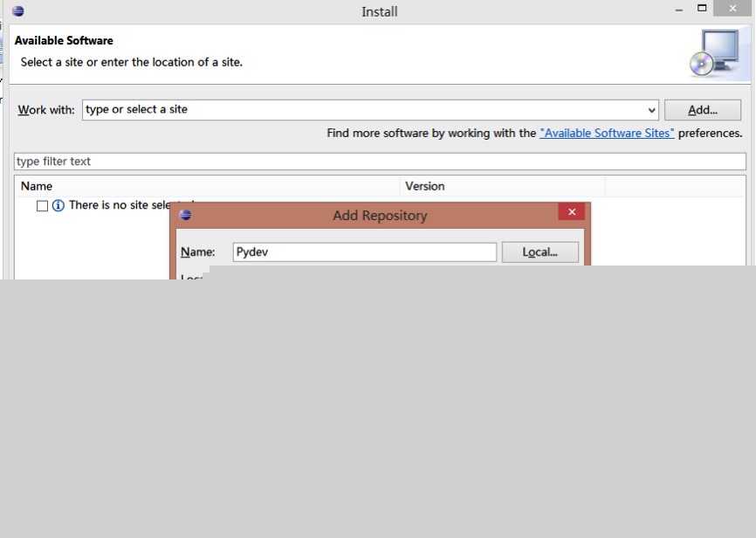The image size is (756, 538).
Task: Tick the checkbox beside 'There is no site'
Action: coord(43,206)
